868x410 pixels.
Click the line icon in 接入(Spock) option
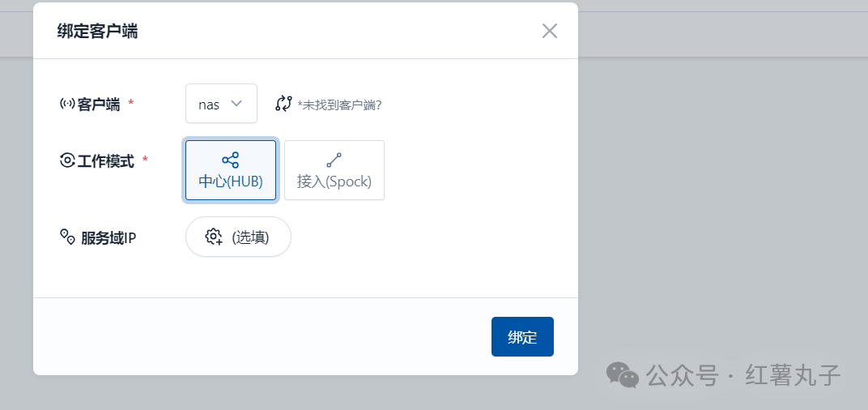(334, 160)
